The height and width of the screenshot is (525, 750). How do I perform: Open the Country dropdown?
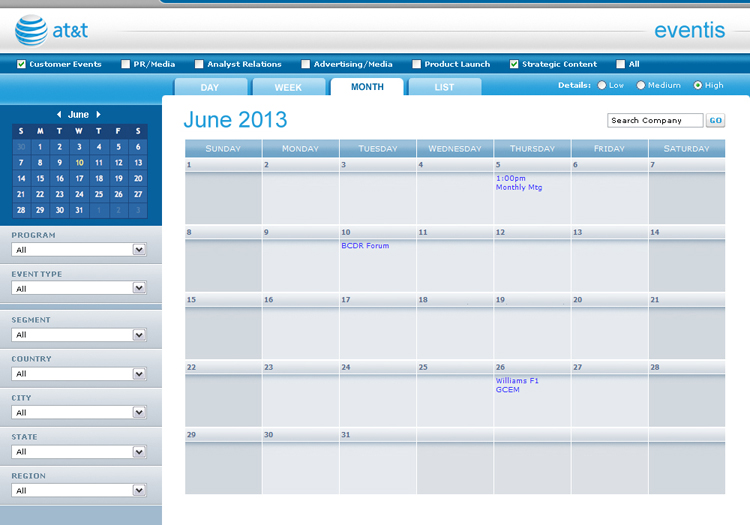pos(79,373)
